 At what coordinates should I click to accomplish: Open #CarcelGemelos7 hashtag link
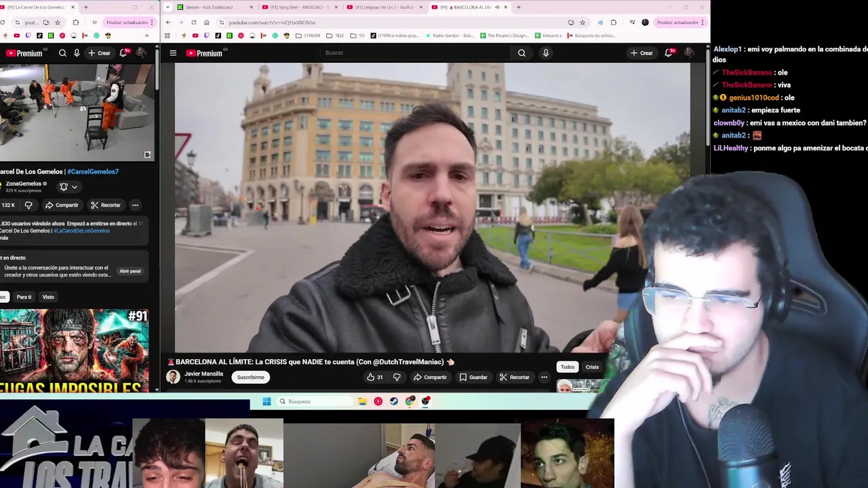(93, 171)
